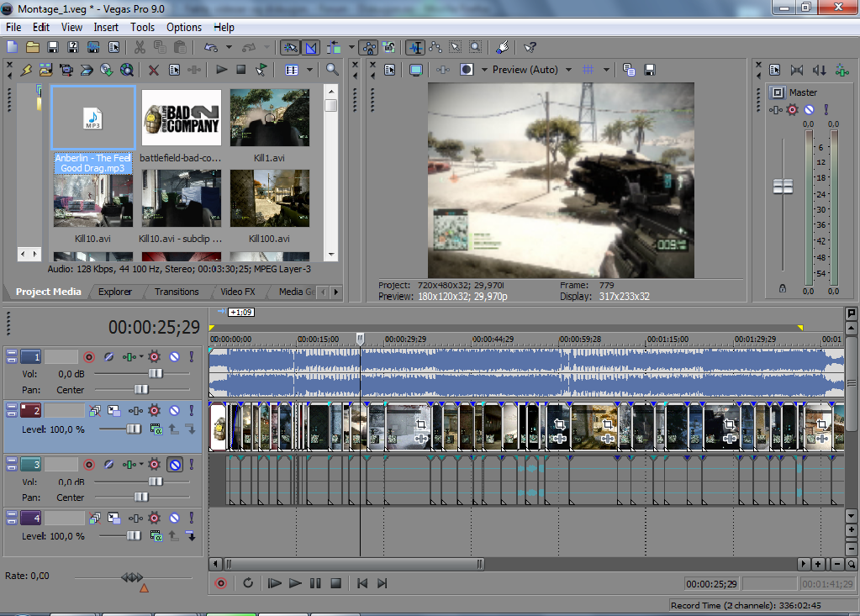Arm track 1 for record
Image resolution: width=860 pixels, height=616 pixels.
click(x=89, y=357)
